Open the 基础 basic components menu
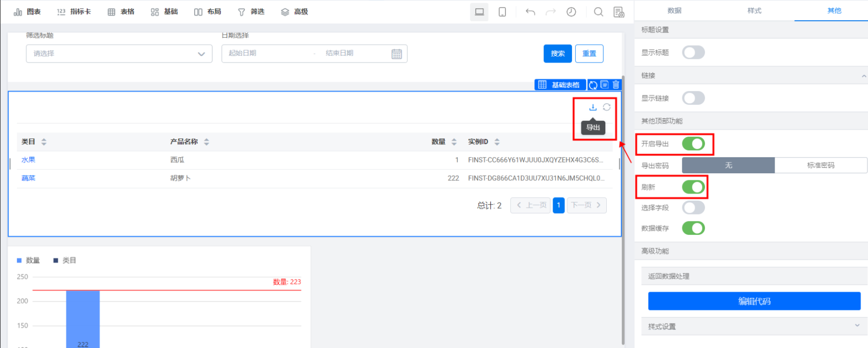 164,12
